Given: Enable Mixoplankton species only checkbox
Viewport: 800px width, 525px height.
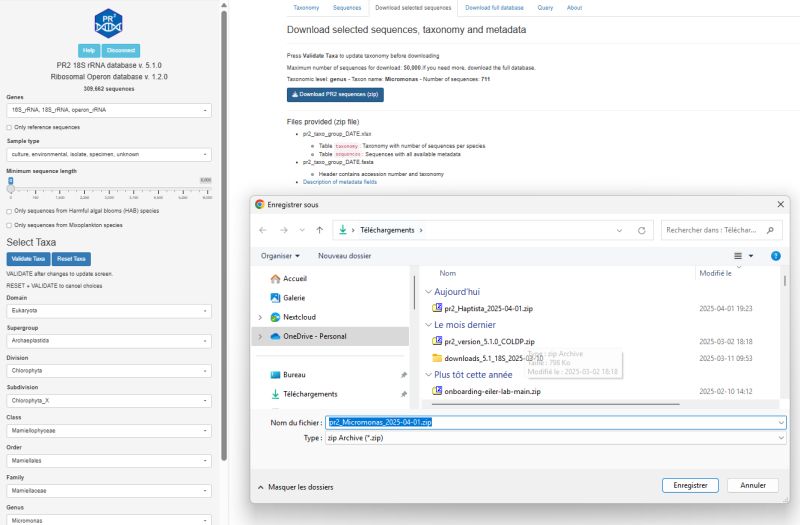Looking at the screenshot, I should tap(9, 225).
